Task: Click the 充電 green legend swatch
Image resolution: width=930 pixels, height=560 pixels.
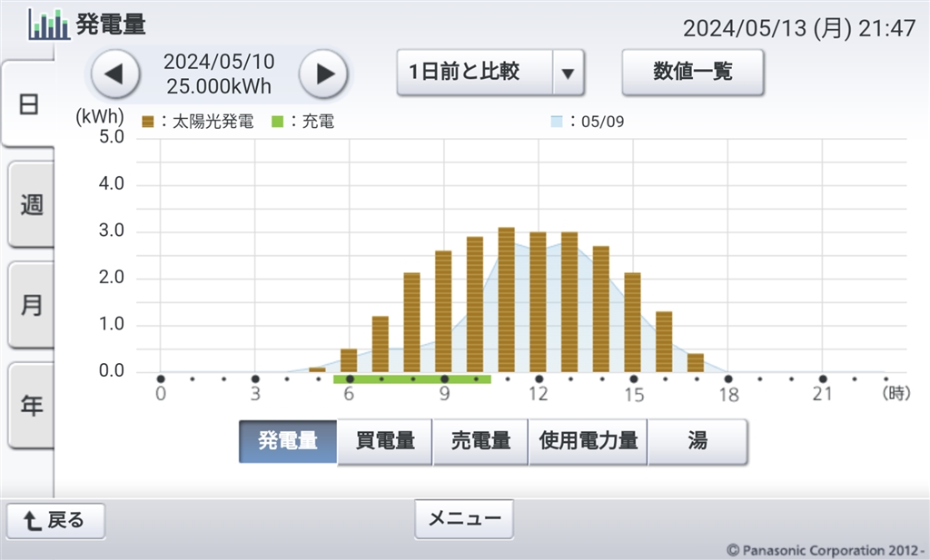Action: click(x=278, y=122)
